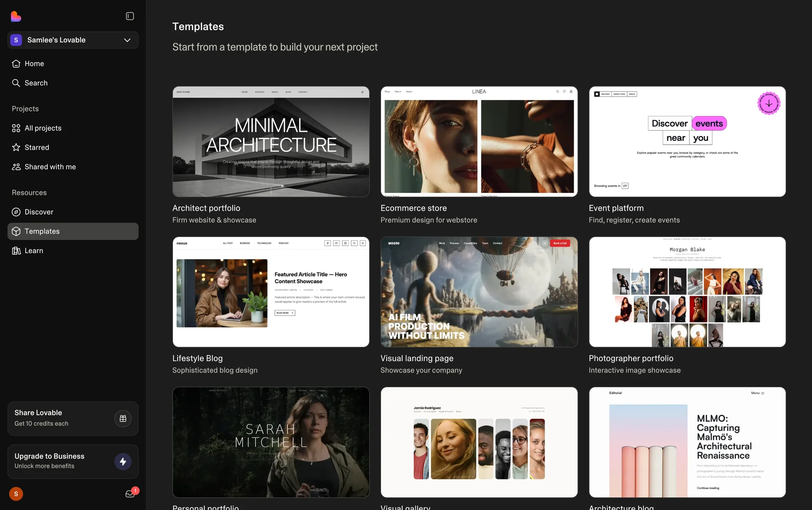Open the Discover compass item
The image size is (812, 510).
click(38, 212)
